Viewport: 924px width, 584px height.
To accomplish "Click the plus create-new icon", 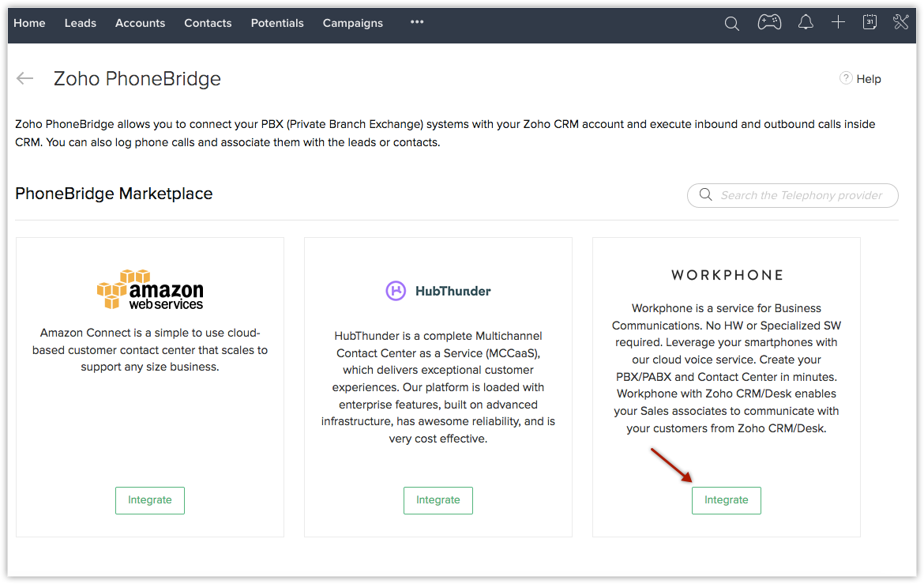I will point(838,22).
